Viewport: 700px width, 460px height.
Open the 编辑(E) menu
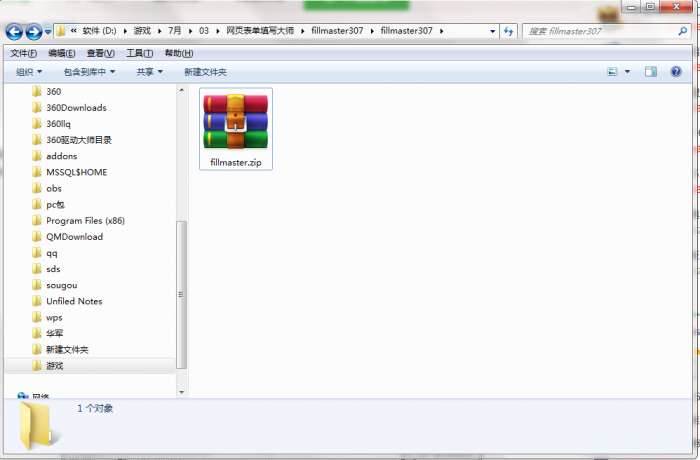point(62,54)
